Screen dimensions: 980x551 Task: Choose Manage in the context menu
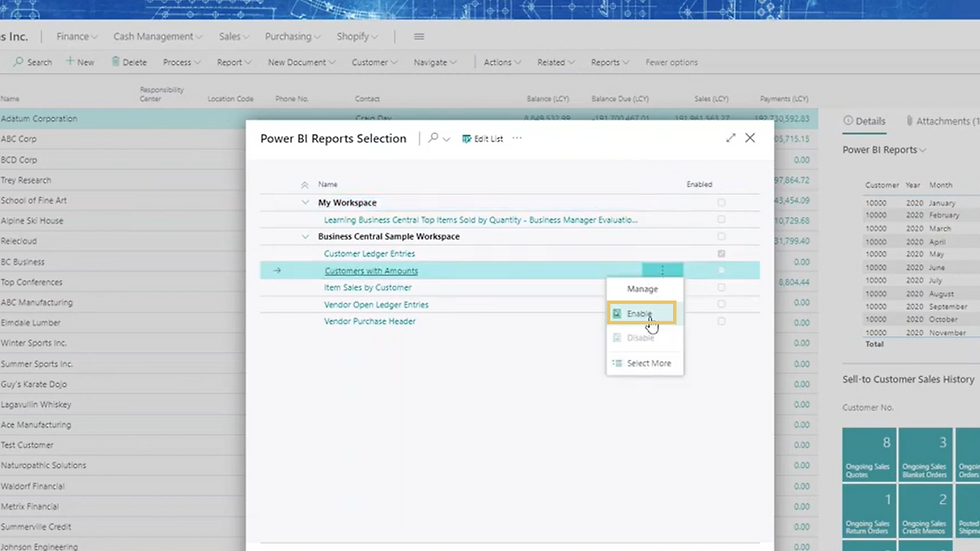[644, 289]
